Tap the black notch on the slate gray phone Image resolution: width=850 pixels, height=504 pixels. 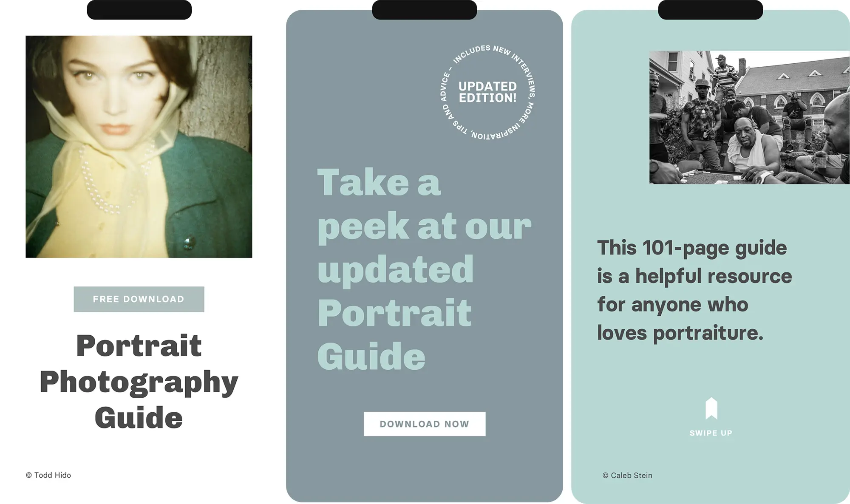coord(425,10)
